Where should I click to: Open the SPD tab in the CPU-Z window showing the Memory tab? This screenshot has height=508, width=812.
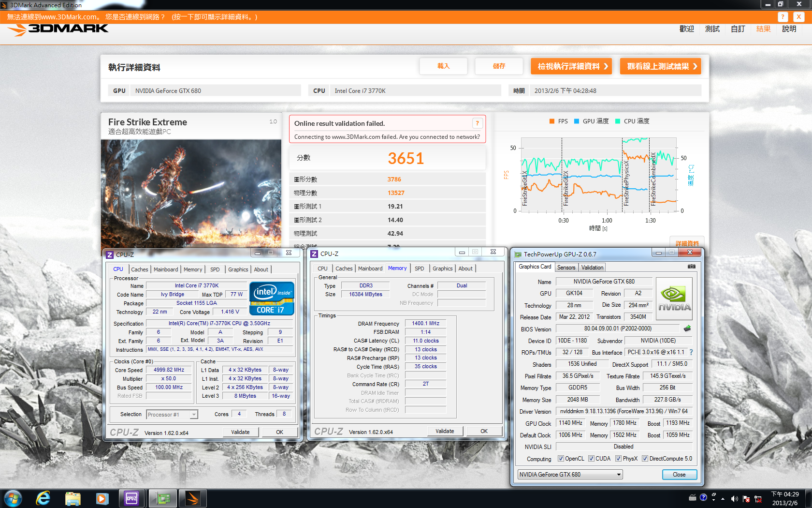pos(420,269)
